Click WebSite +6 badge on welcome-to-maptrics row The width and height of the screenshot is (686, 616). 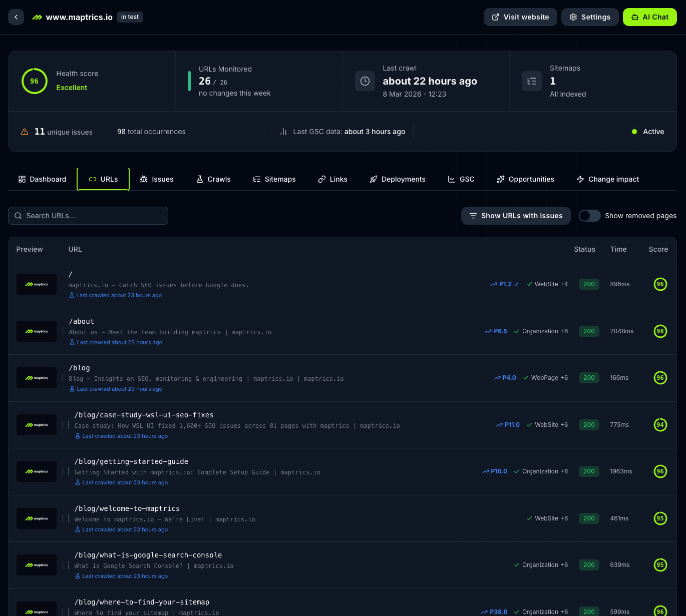547,518
